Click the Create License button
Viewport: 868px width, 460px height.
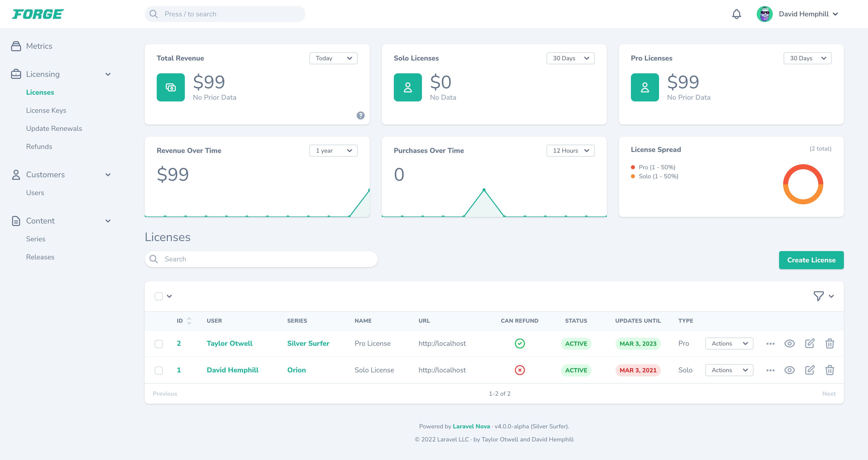(811, 260)
